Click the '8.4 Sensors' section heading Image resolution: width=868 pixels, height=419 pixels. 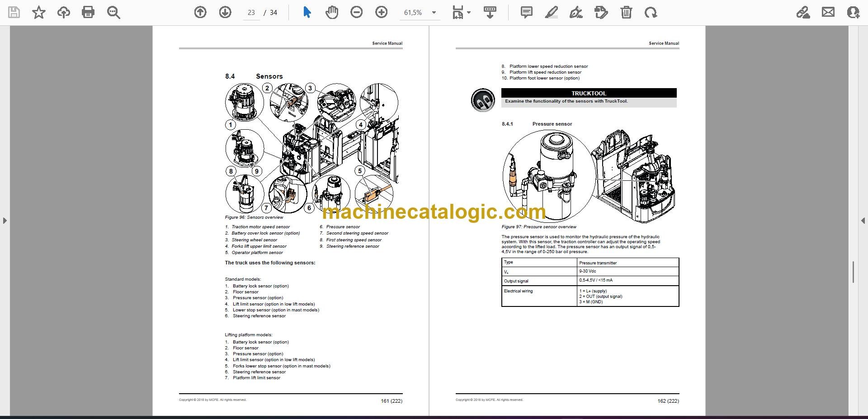tap(254, 76)
